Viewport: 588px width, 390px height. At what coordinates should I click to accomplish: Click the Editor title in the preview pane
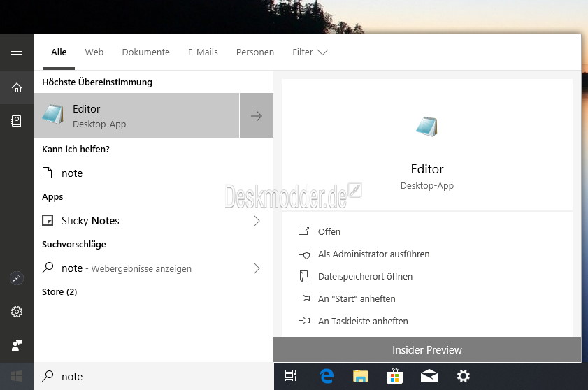[x=427, y=169]
